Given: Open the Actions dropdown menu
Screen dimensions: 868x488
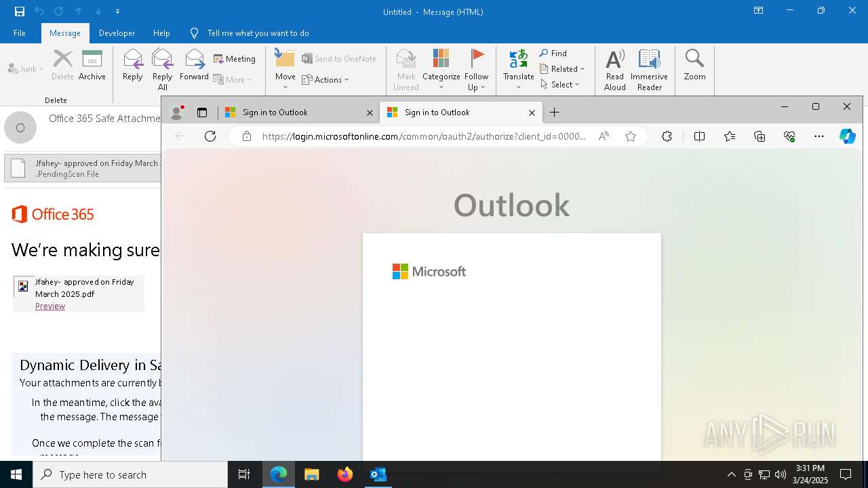Looking at the screenshot, I should (x=325, y=80).
